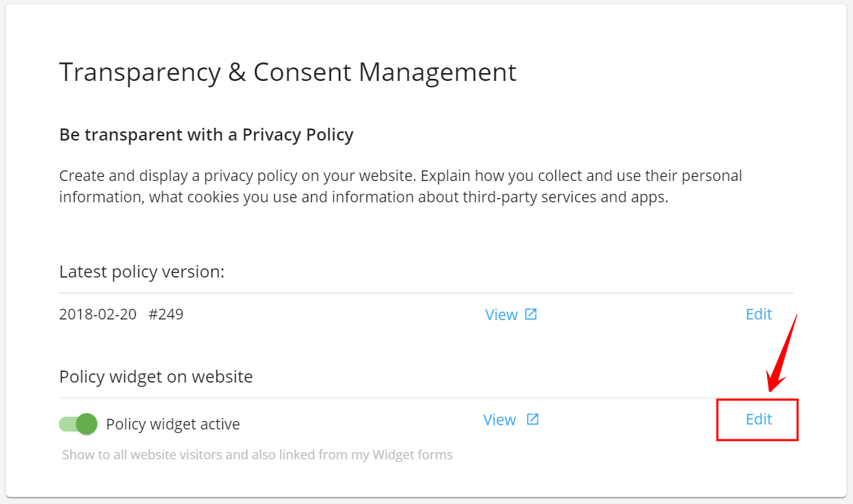Click the Transparency & Consent Management heading
Viewport: 853px width, 504px height.
(288, 72)
